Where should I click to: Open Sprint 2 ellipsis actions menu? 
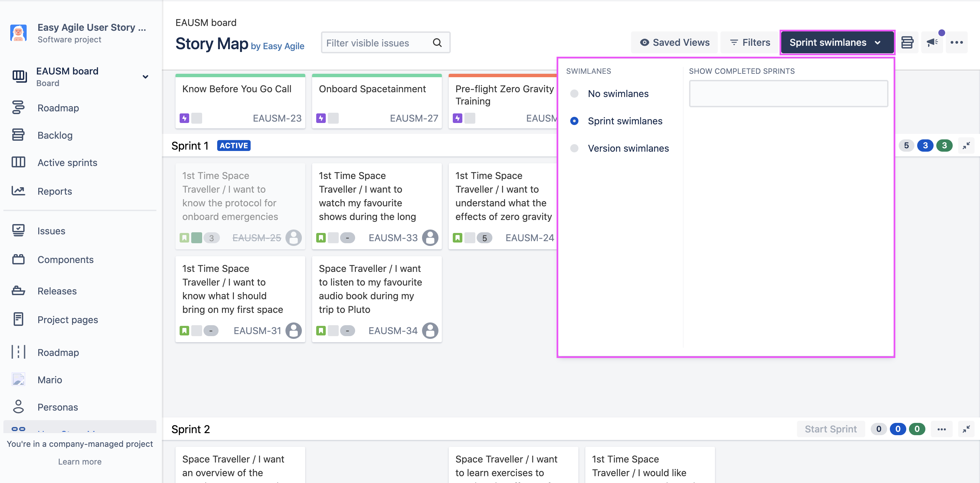click(x=941, y=429)
